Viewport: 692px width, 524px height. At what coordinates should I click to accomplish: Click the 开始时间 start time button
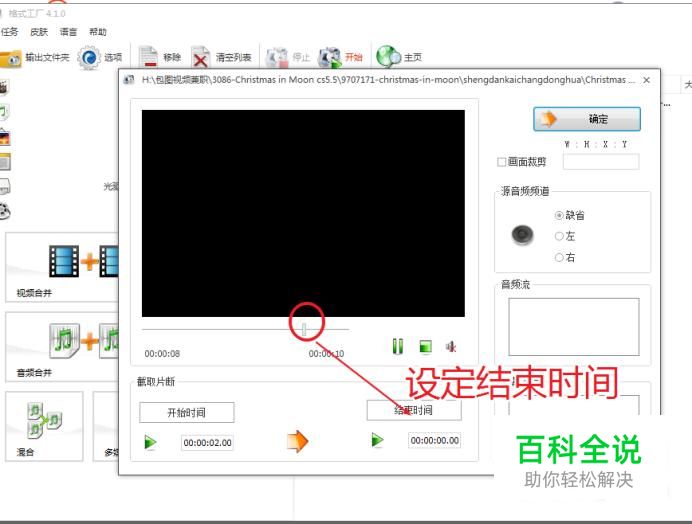[187, 412]
